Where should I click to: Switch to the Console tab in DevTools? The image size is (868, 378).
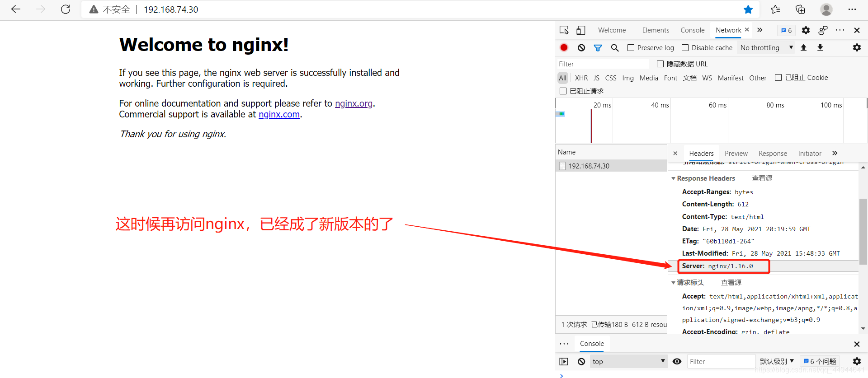692,30
